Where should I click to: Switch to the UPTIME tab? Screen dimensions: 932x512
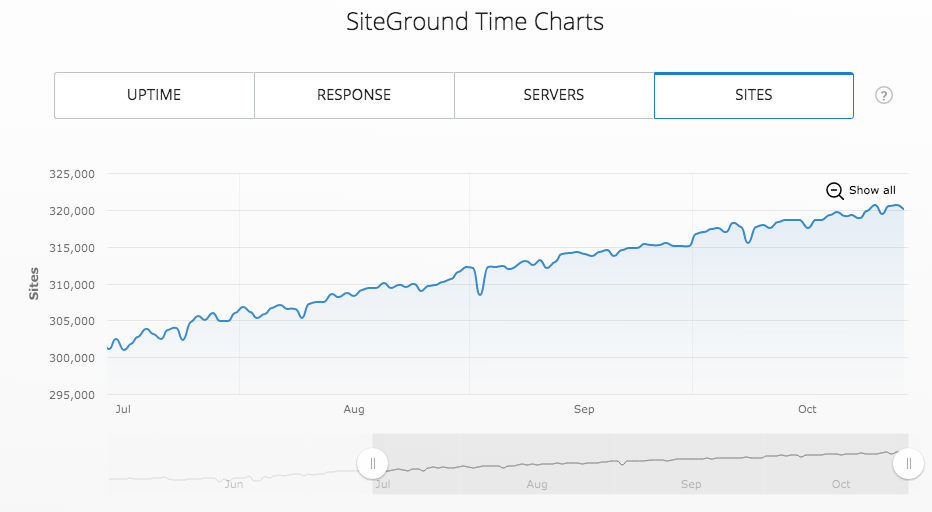click(x=154, y=95)
